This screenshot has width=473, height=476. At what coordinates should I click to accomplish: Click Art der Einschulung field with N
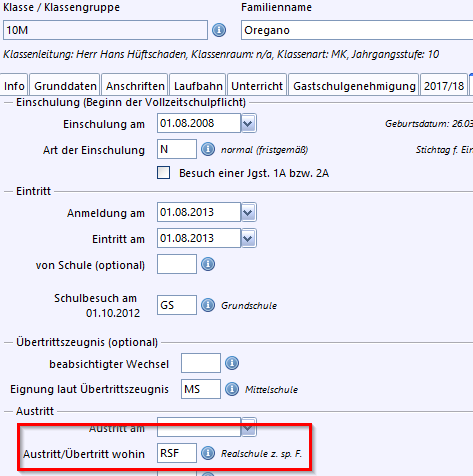177,149
